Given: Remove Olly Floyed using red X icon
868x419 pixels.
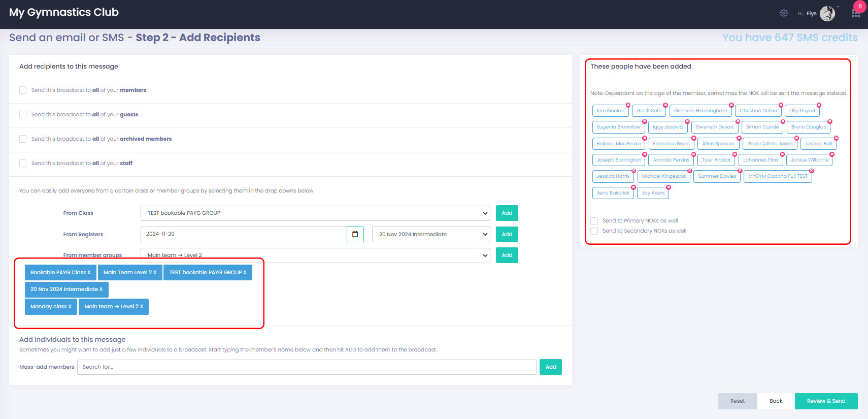Looking at the screenshot, I should point(819,105).
